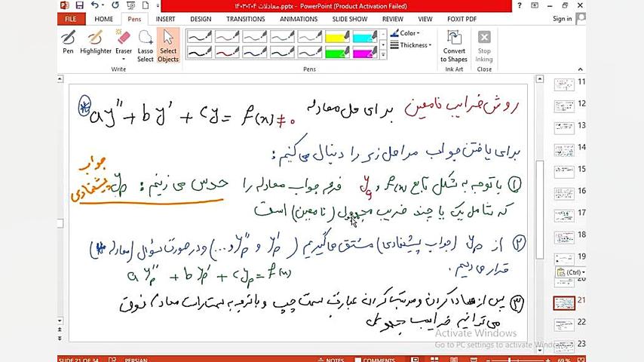Go to next slide double-arrow button
This screenshot has height=362, width=644.
(x=60, y=338)
